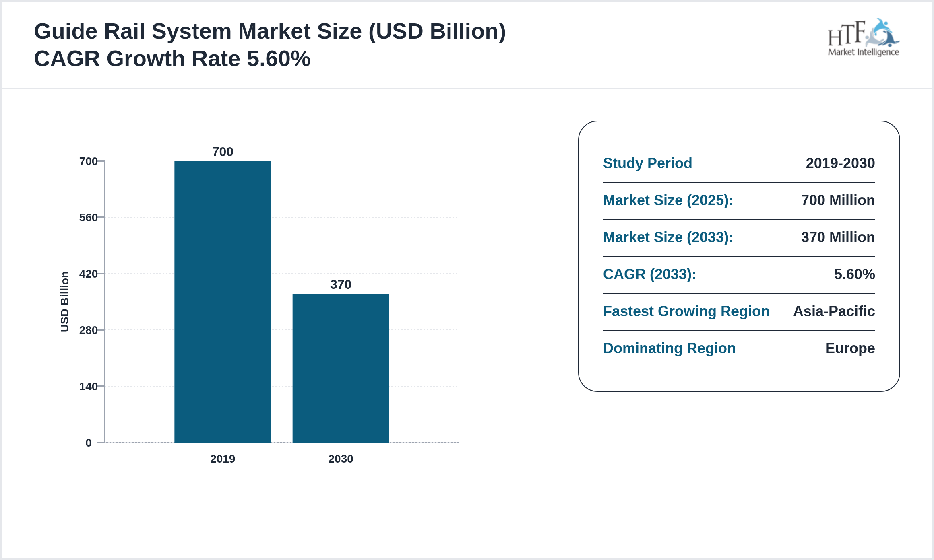Click the 2019 bar in the chart
The image size is (934, 560).
(x=223, y=302)
